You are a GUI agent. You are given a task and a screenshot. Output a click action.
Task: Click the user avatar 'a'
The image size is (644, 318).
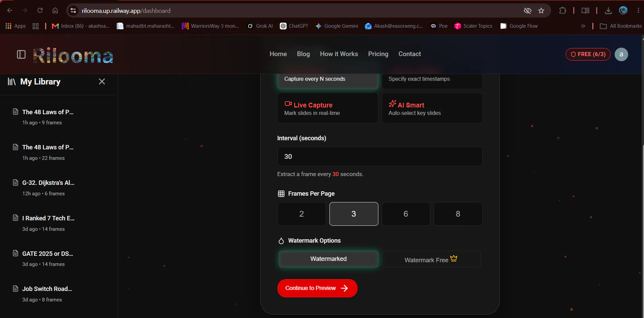(x=621, y=54)
